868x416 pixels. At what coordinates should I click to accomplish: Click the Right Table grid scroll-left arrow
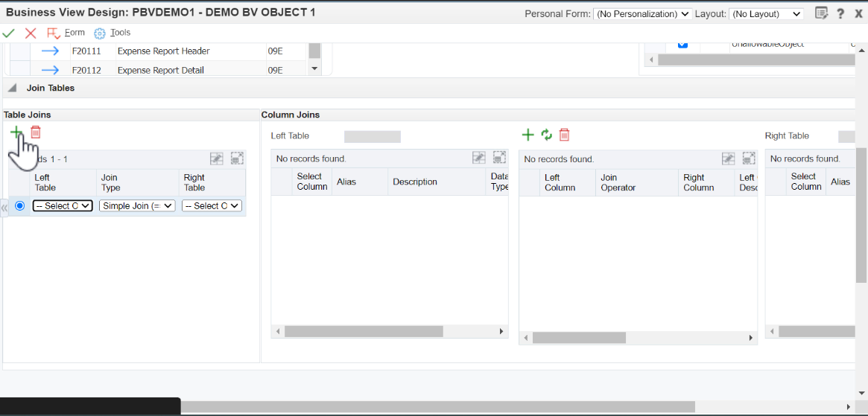772,331
